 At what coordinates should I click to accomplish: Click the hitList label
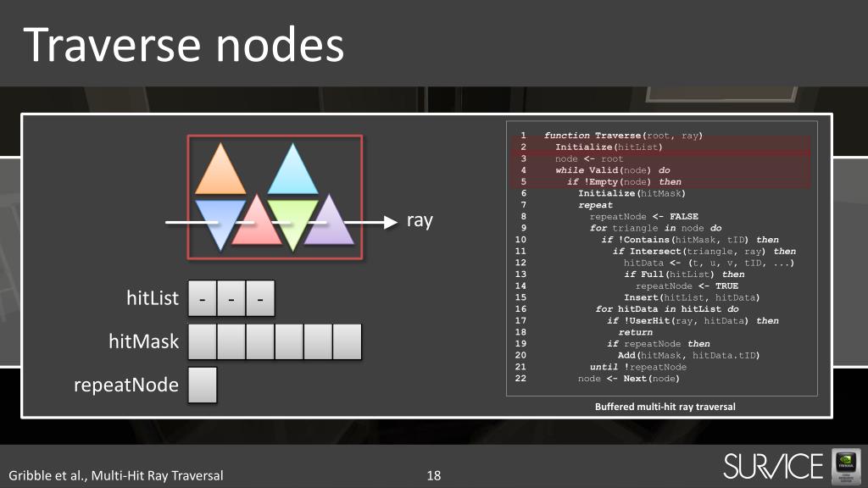[153, 298]
